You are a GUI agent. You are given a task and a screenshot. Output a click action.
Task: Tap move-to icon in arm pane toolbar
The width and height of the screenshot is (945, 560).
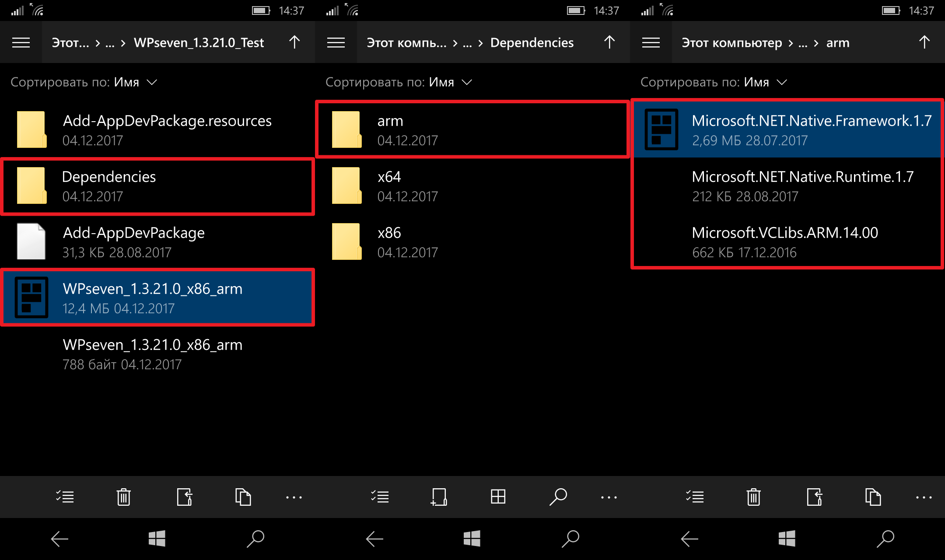[x=814, y=497]
